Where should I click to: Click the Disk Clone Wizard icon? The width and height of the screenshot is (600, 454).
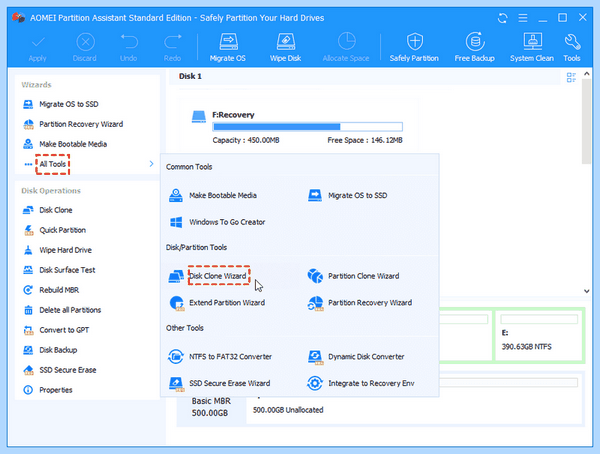176,276
